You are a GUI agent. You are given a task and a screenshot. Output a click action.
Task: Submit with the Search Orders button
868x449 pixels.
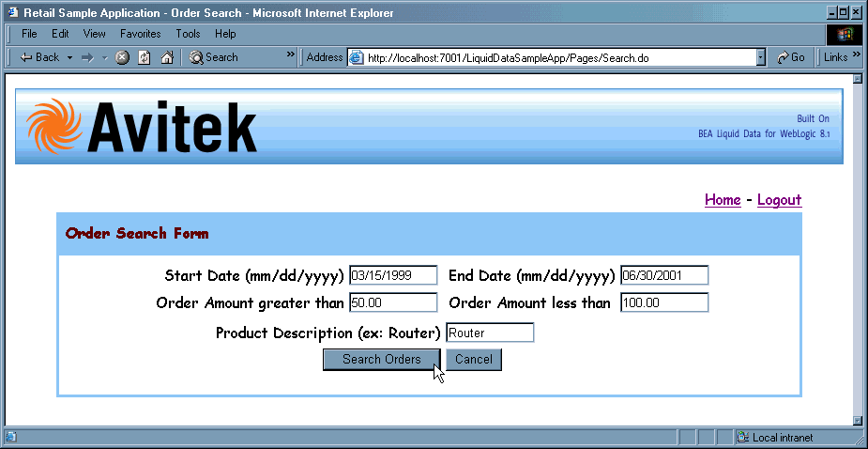381,359
